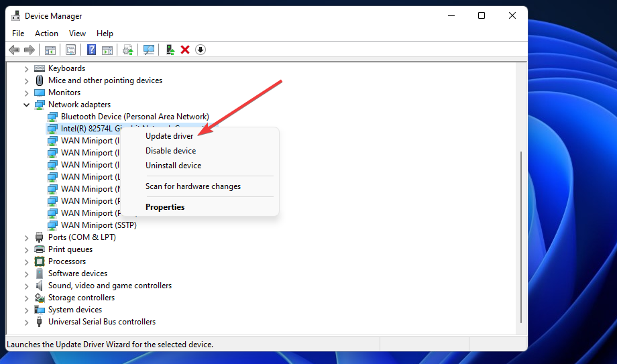Expand the Sound, video and game controllers chevron
The height and width of the screenshot is (364, 617).
tap(26, 286)
